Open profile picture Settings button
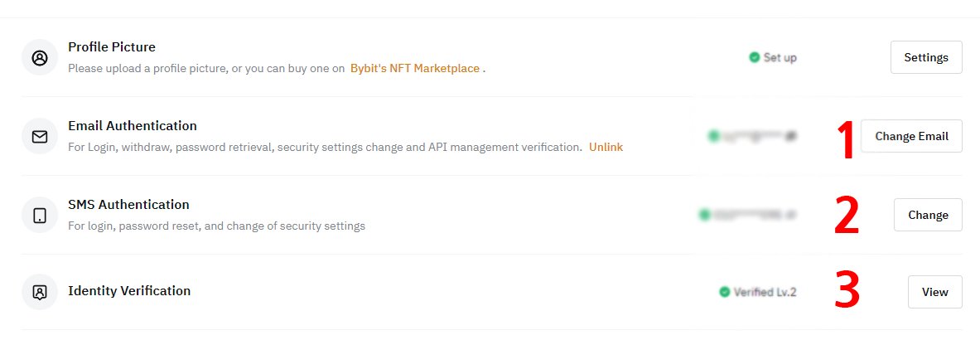This screenshot has height=340, width=980. point(926,57)
